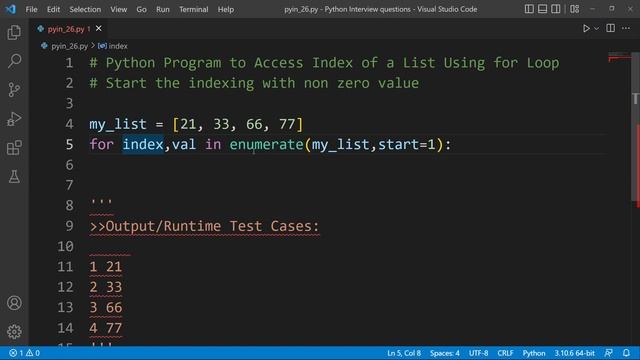Click the word enumerate in line 5

266,144
